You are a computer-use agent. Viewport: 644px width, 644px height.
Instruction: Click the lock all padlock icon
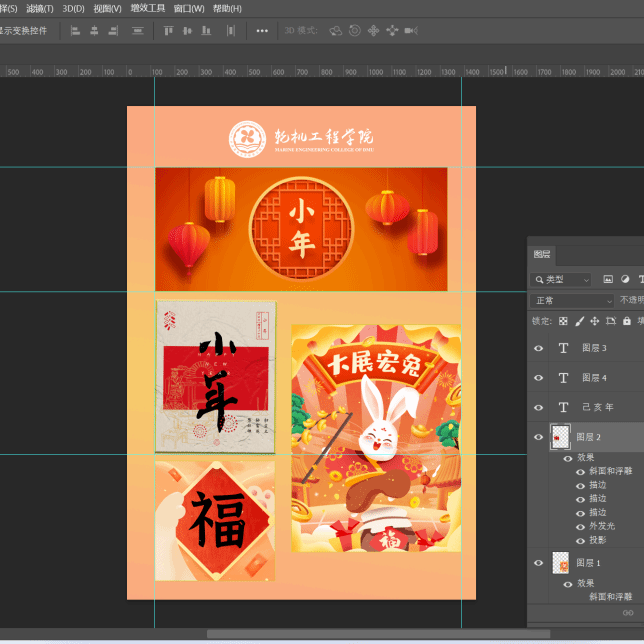tap(626, 321)
